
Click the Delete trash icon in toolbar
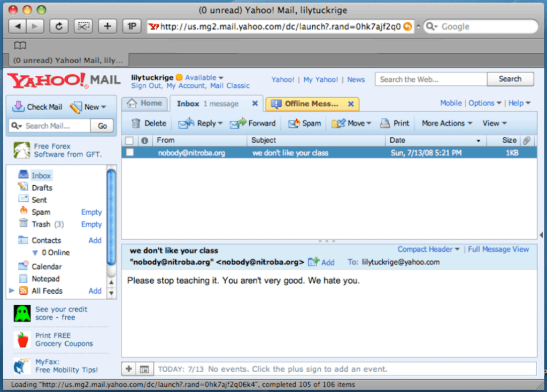[x=136, y=123]
